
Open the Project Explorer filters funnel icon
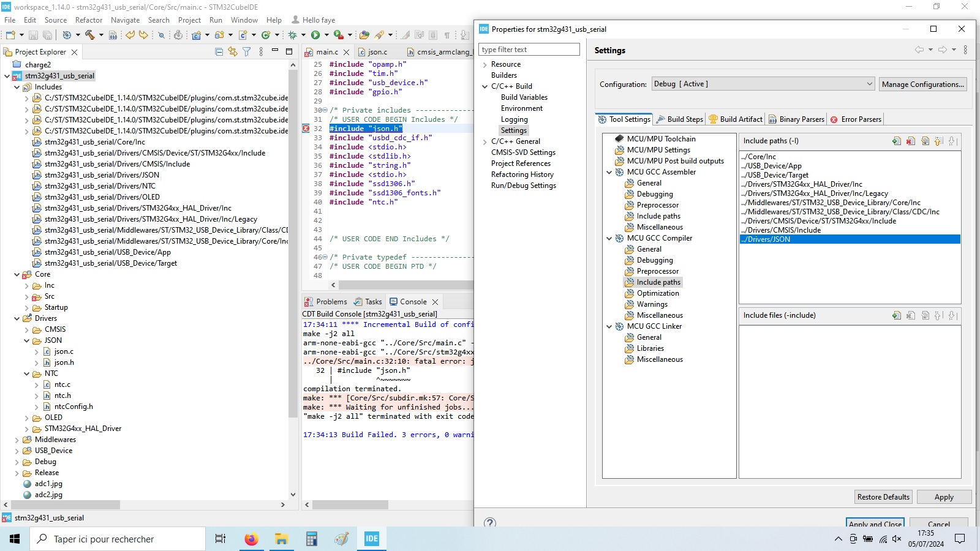(x=246, y=51)
